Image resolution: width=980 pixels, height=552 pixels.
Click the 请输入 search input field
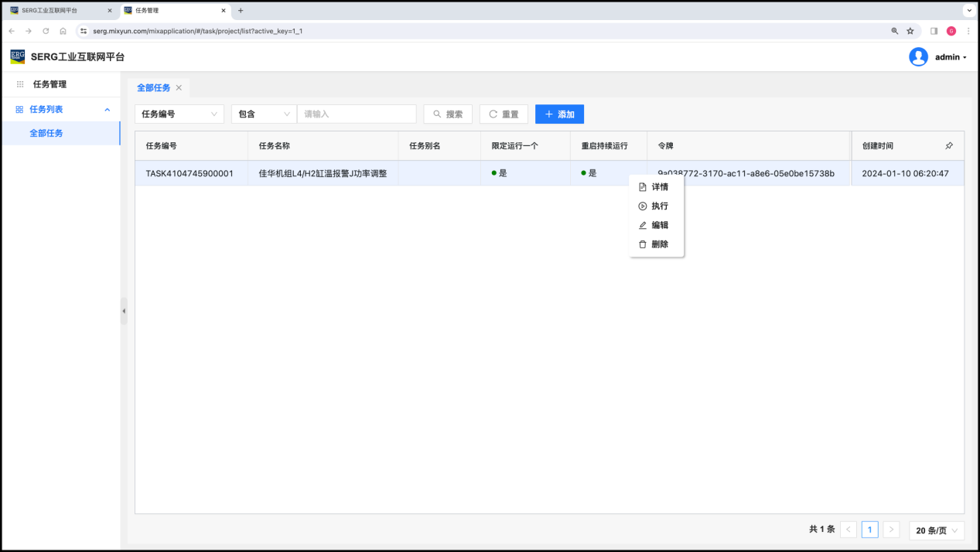(x=357, y=114)
